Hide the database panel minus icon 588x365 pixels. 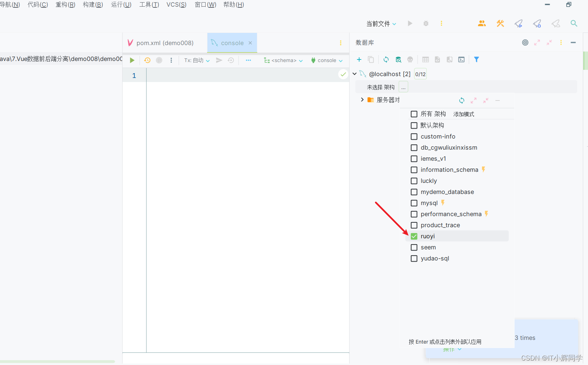click(573, 42)
